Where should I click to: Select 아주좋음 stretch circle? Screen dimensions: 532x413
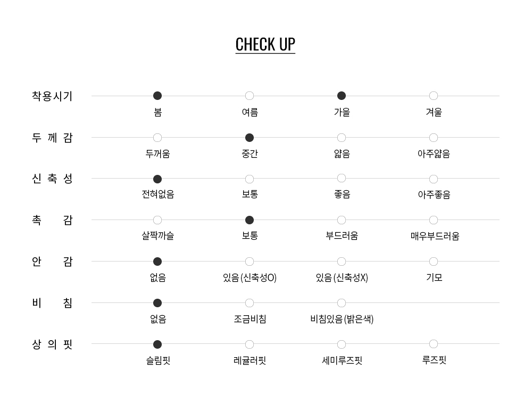[x=434, y=179]
